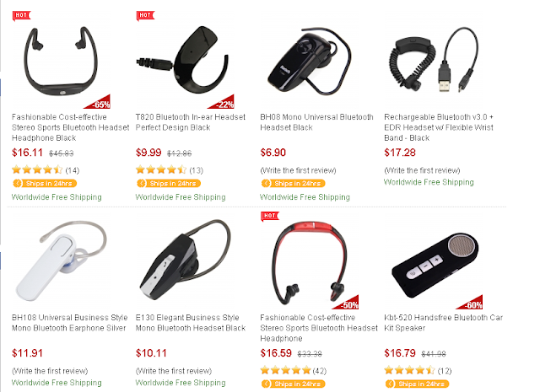Open the Rechargeable Bluetooth v3.0 wrist band headset link
The width and height of the screenshot is (540, 392).
439,127
